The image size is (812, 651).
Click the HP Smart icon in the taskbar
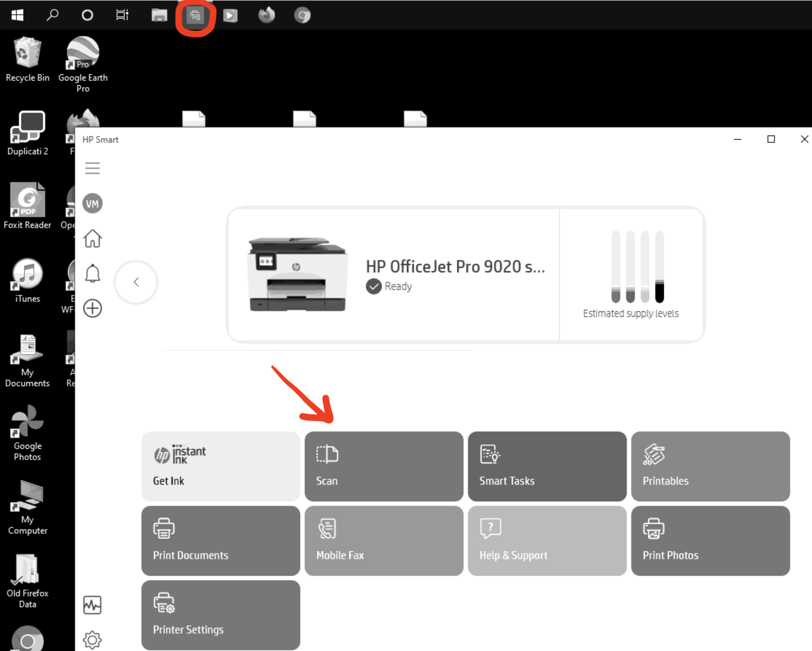[195, 16]
